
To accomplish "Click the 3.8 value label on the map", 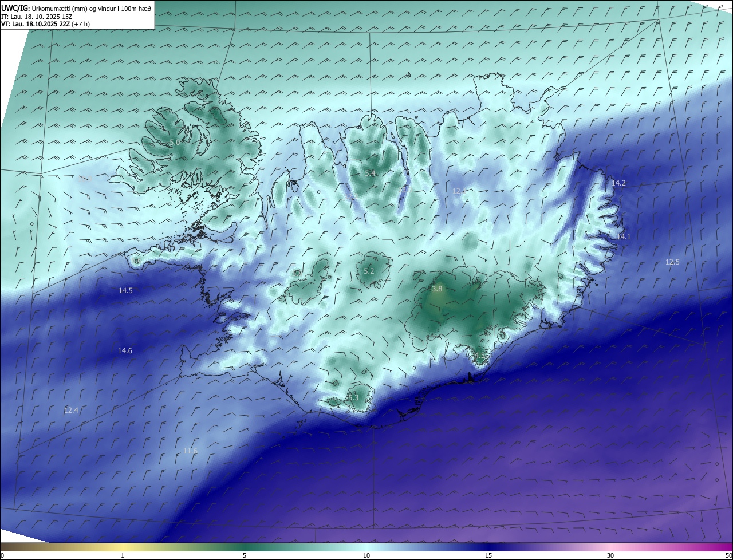I will coord(437,289).
